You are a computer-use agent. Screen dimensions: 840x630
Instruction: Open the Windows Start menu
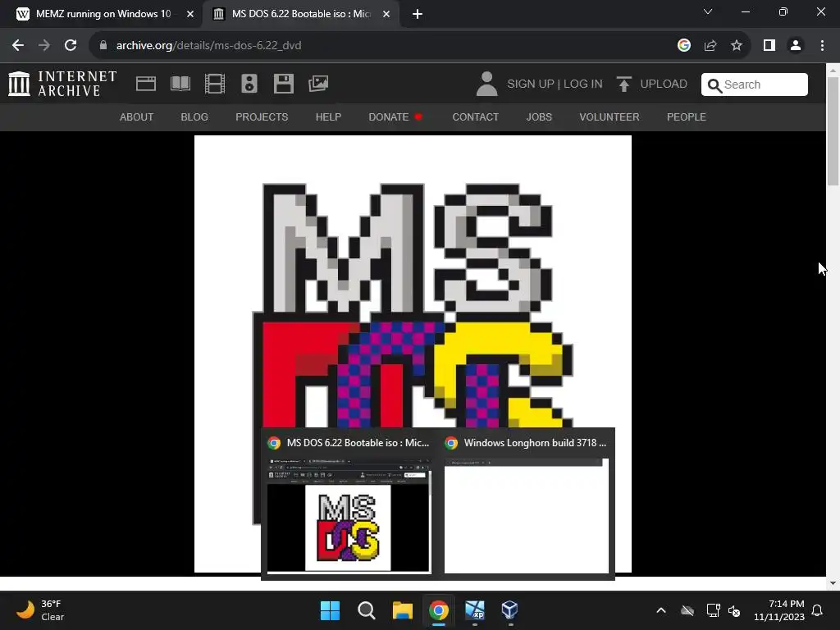click(330, 610)
